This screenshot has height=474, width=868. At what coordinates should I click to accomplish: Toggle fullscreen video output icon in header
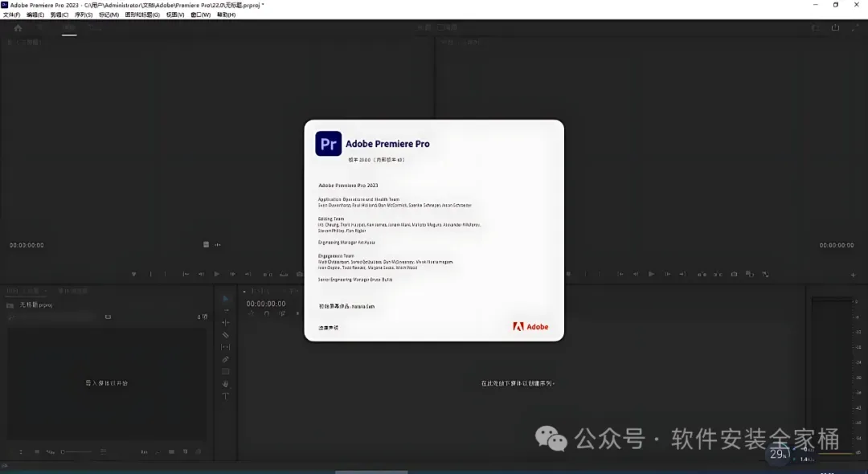(854, 27)
